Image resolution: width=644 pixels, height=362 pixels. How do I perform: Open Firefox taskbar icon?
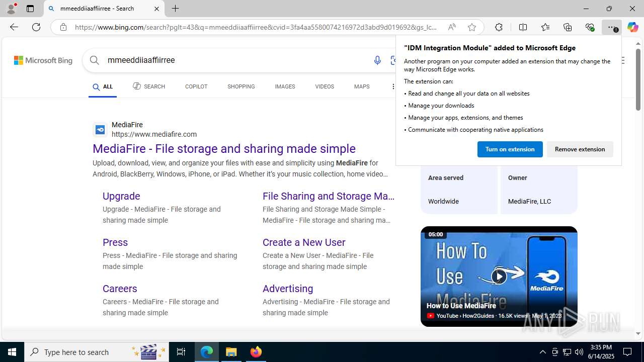point(256,352)
